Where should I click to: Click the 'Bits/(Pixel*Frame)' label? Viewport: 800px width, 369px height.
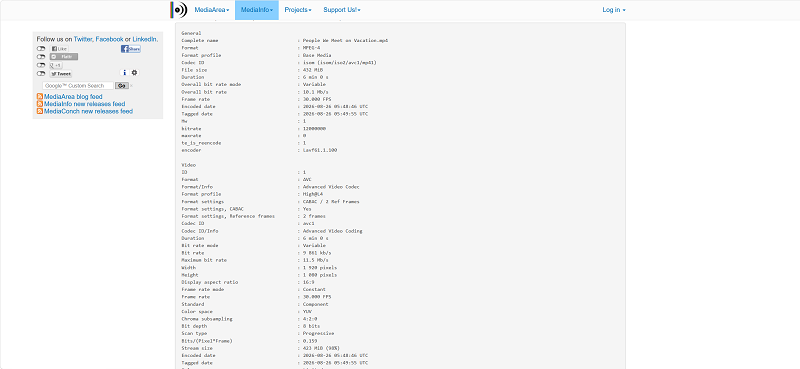(207, 340)
